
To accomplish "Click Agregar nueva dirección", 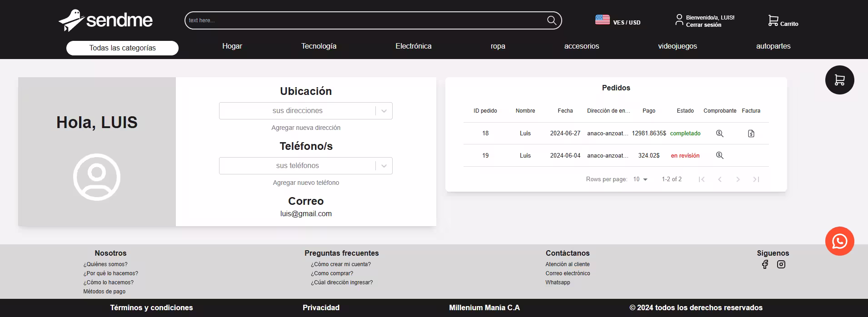I will (x=305, y=128).
